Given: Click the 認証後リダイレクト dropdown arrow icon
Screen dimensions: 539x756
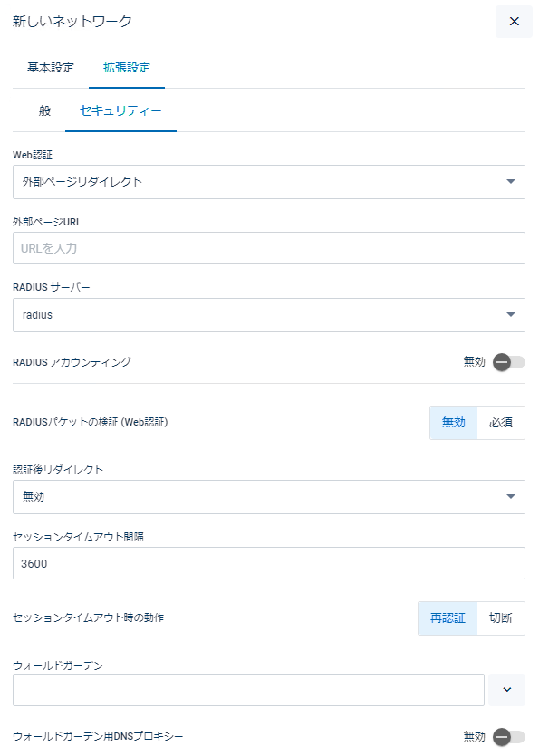Looking at the screenshot, I should click(511, 497).
